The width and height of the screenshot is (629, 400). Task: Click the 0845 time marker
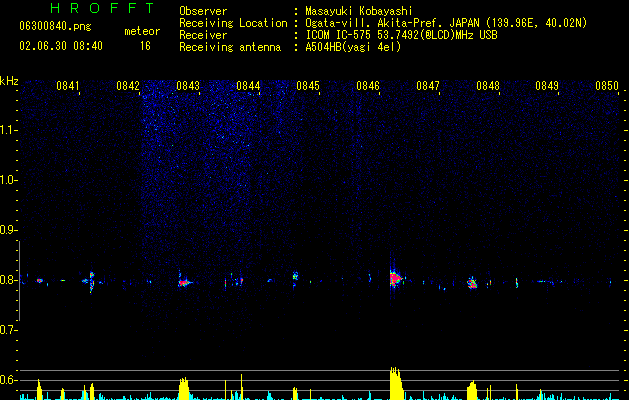(x=308, y=86)
